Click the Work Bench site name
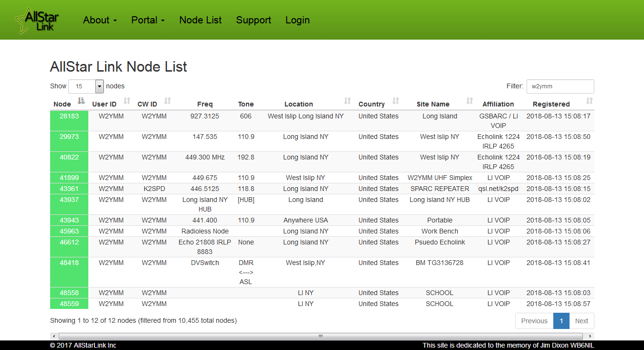Viewport: 644px width, 350px height. tap(440, 231)
